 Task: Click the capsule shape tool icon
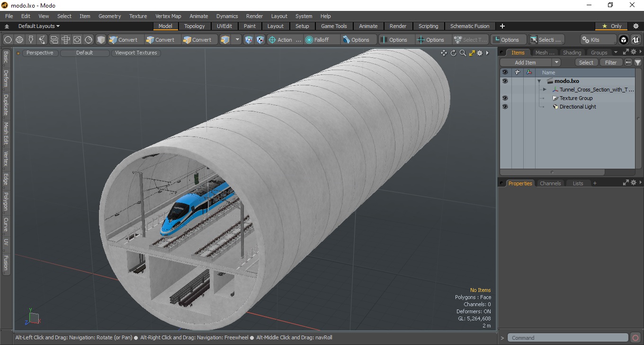tap(54, 40)
